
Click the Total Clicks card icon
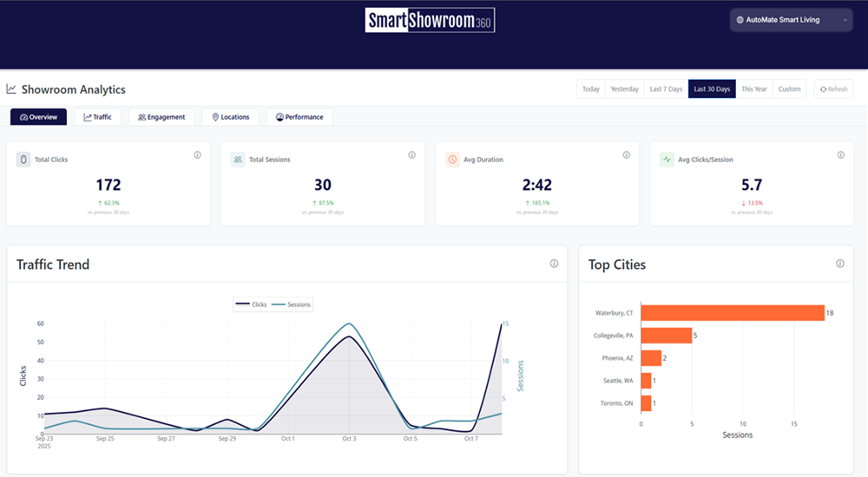click(x=23, y=160)
